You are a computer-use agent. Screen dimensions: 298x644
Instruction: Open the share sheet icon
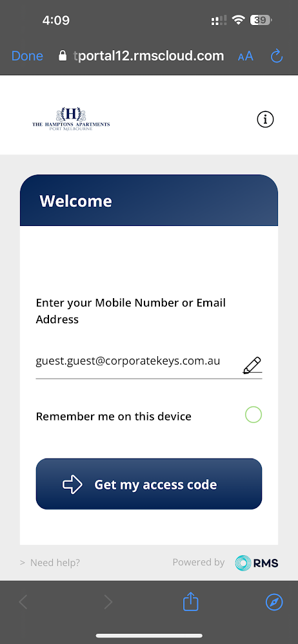point(190,601)
